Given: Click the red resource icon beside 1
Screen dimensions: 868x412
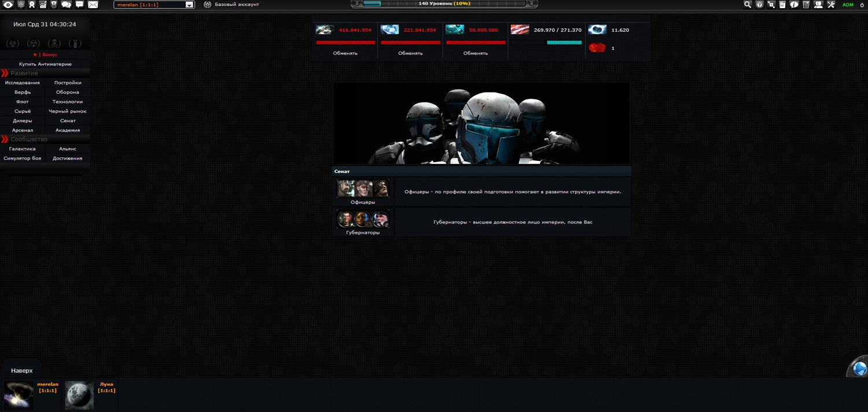Looking at the screenshot, I should click(x=597, y=48).
